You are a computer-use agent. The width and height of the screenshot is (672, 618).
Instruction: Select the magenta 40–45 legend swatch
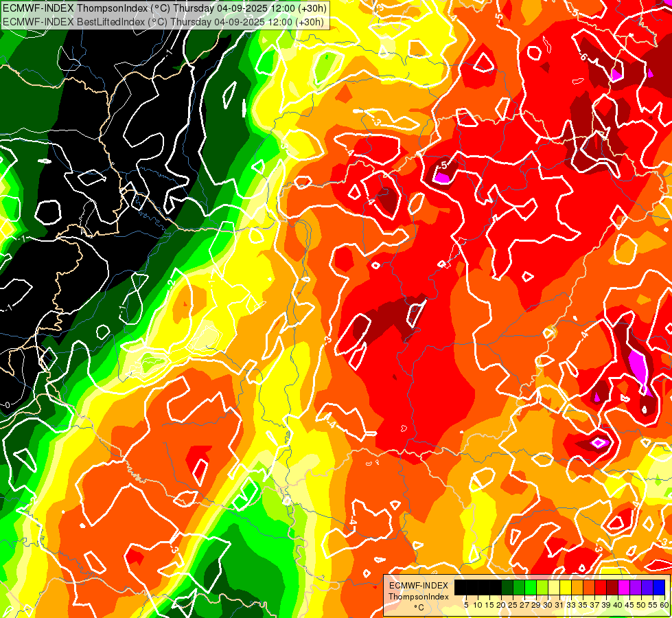point(624,587)
